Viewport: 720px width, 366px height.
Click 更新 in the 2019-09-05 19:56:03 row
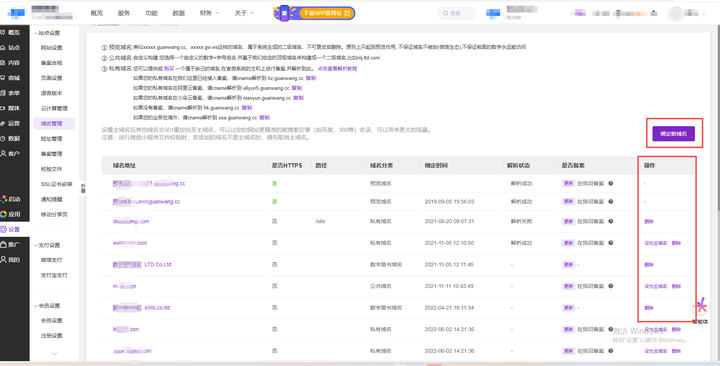568,202
